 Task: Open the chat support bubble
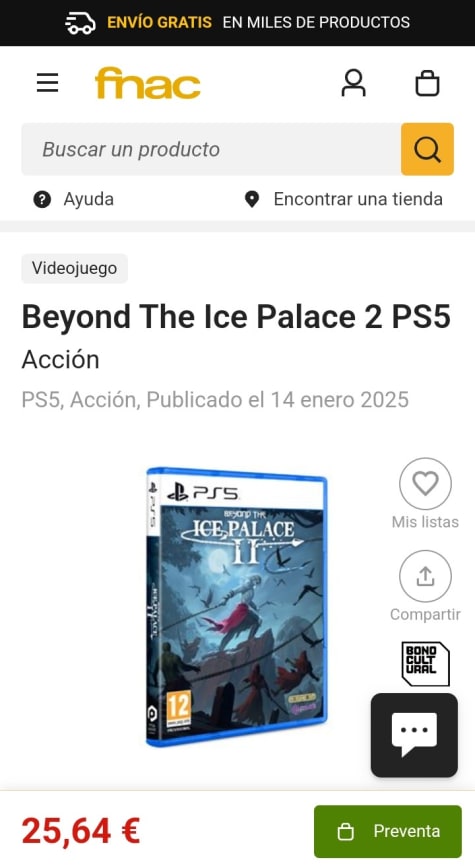414,735
